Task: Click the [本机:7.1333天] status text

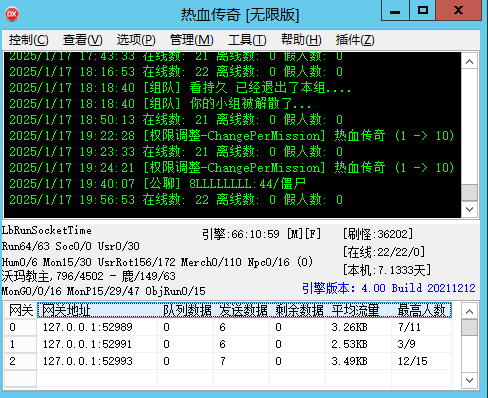Action: (387, 270)
